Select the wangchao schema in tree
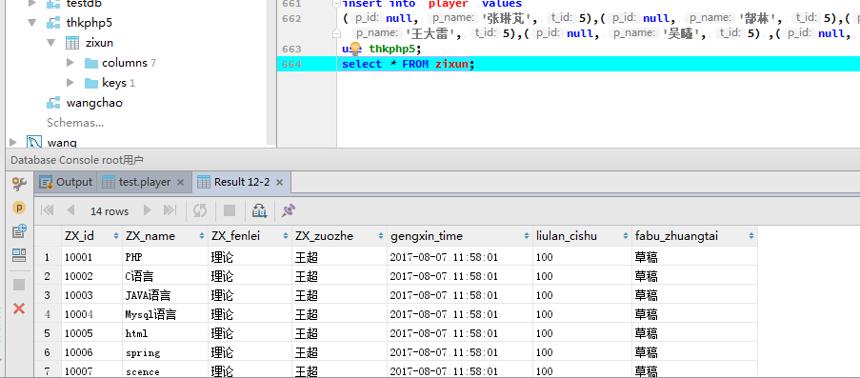Image resolution: width=860 pixels, height=378 pixels. click(x=94, y=103)
